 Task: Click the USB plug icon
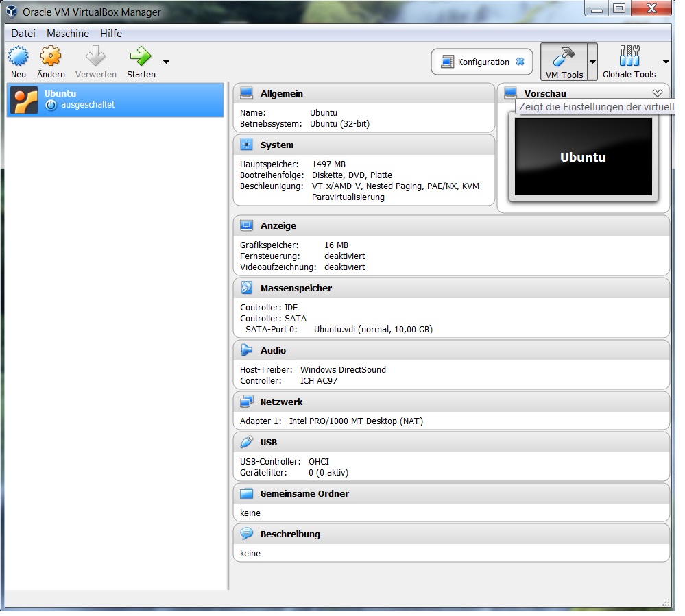[x=246, y=442]
